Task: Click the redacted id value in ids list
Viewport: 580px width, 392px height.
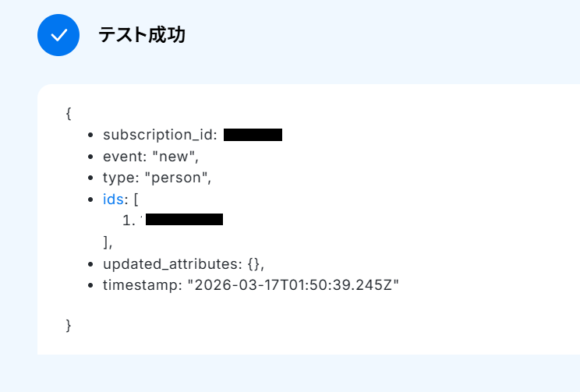Action: (x=184, y=219)
